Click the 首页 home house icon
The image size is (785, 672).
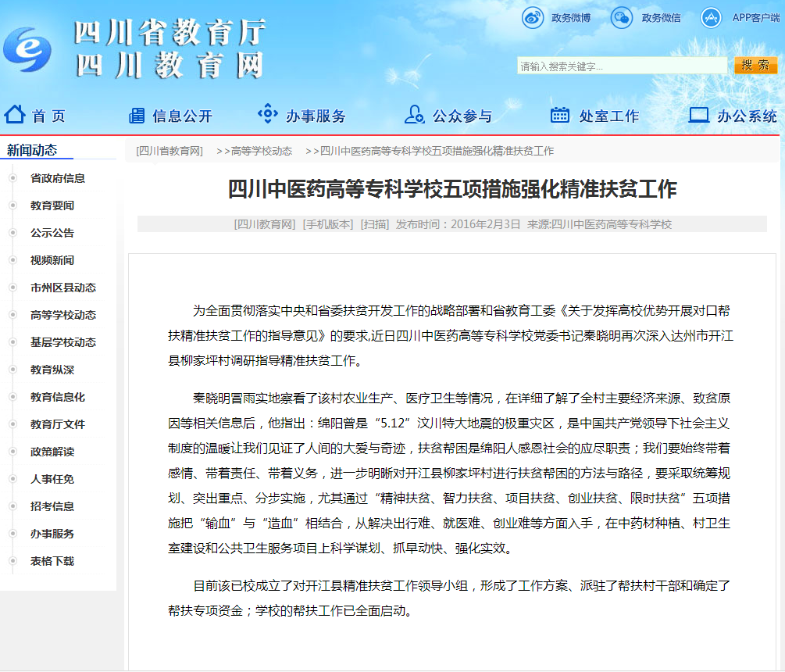point(15,115)
